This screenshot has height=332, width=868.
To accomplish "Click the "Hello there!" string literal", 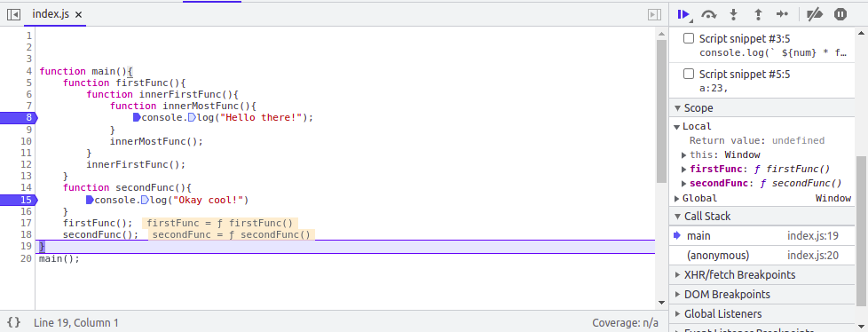I will pyautogui.click(x=260, y=117).
